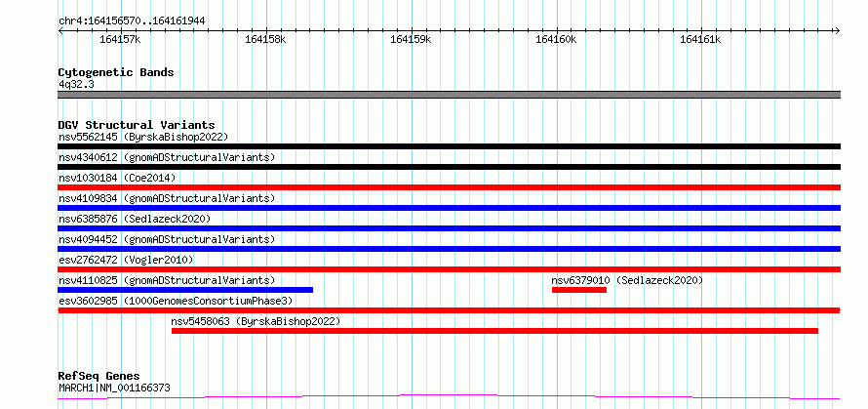
Task: Open the nsv6385876 (Sedlazeck2020) variant label
Action: point(135,219)
